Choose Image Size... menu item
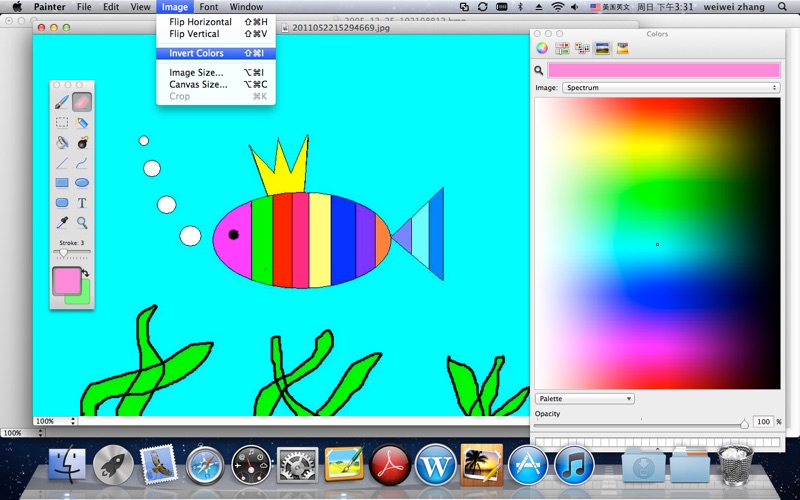Viewport: 800px width, 500px height. [x=216, y=72]
